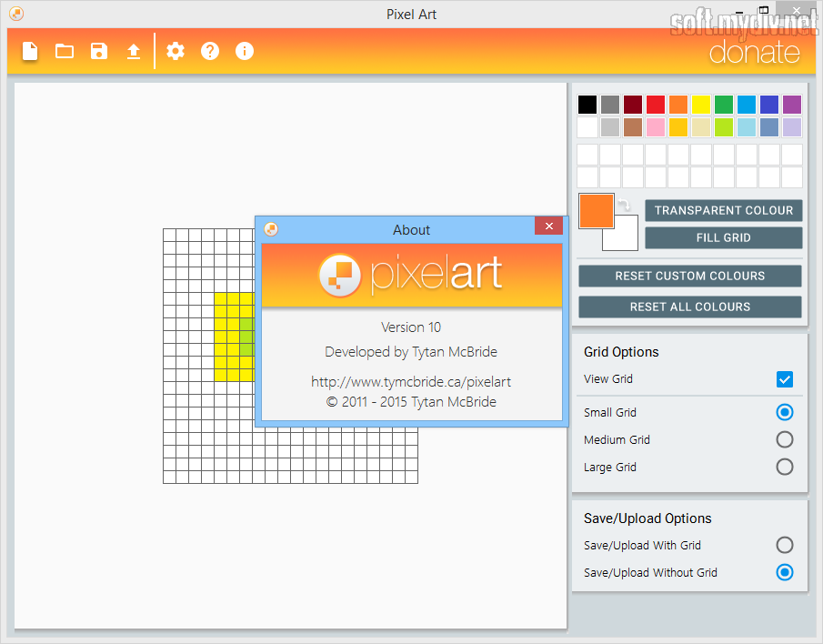Click the donate link
The height and width of the screenshot is (644, 823).
[754, 53]
